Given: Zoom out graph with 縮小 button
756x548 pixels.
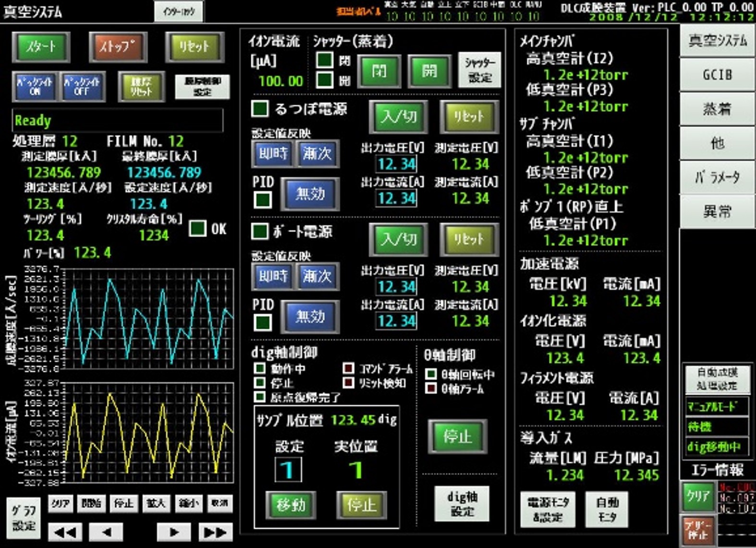Looking at the screenshot, I should click(x=188, y=503).
